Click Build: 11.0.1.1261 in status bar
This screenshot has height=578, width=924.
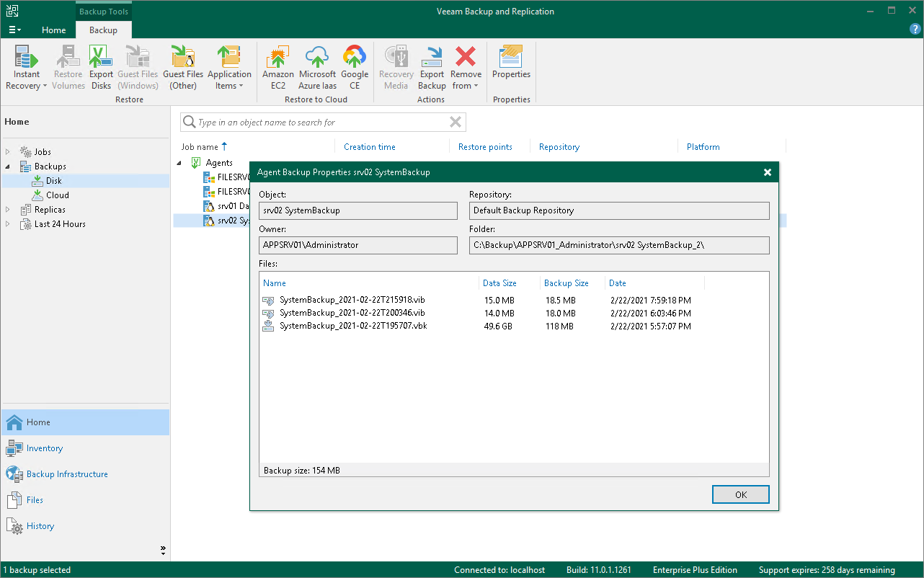599,570
